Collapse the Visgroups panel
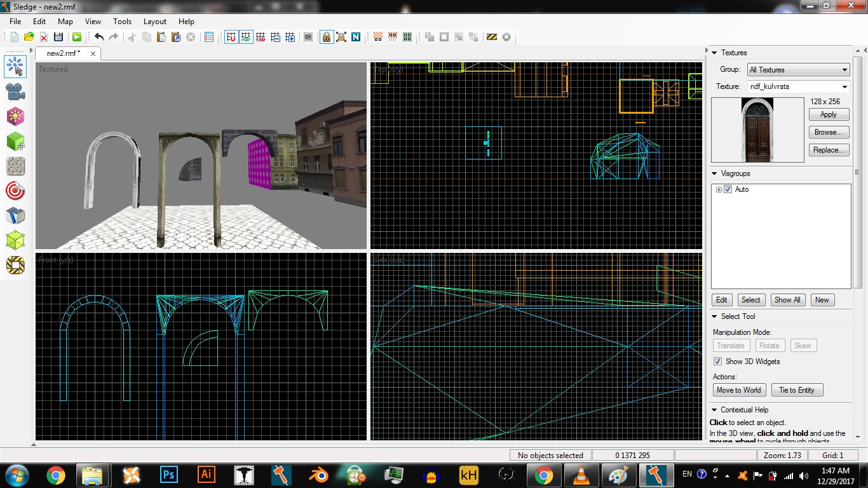This screenshot has width=868, height=488. tap(714, 173)
